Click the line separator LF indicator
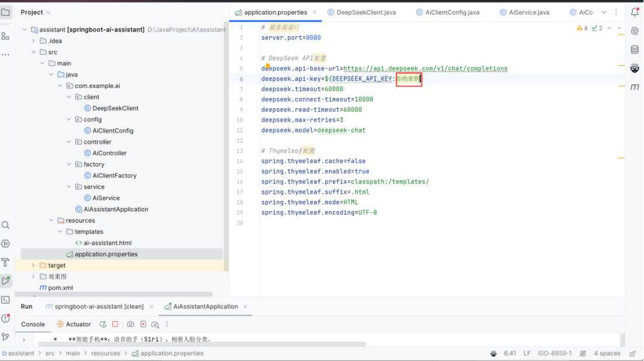 [x=527, y=353]
